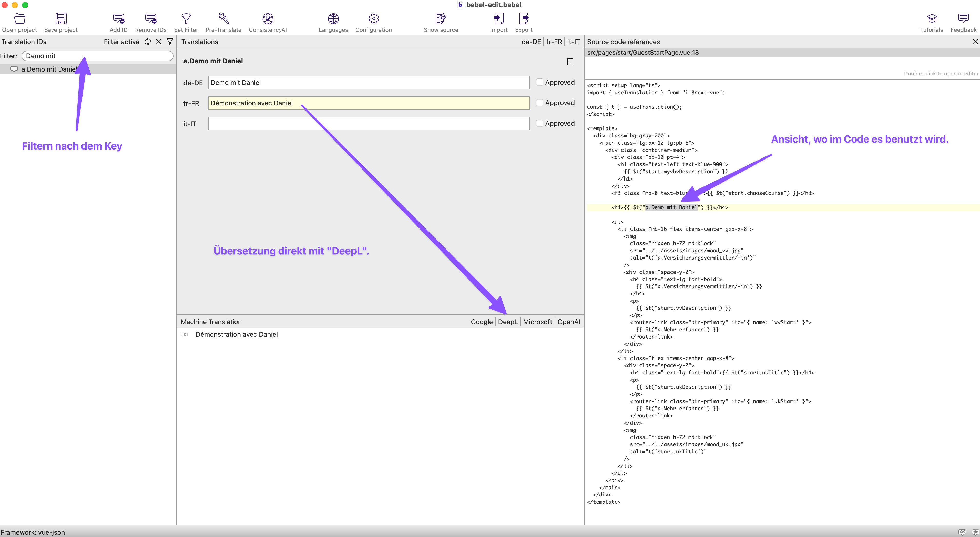This screenshot has height=537, width=980.
Task: Check Approved for fr-FR translation
Action: 539,103
